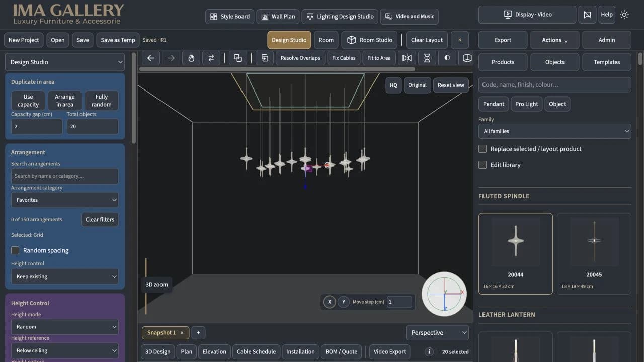The width and height of the screenshot is (644, 362).
Task: Click the overlapping squares group icon
Action: pyautogui.click(x=238, y=58)
